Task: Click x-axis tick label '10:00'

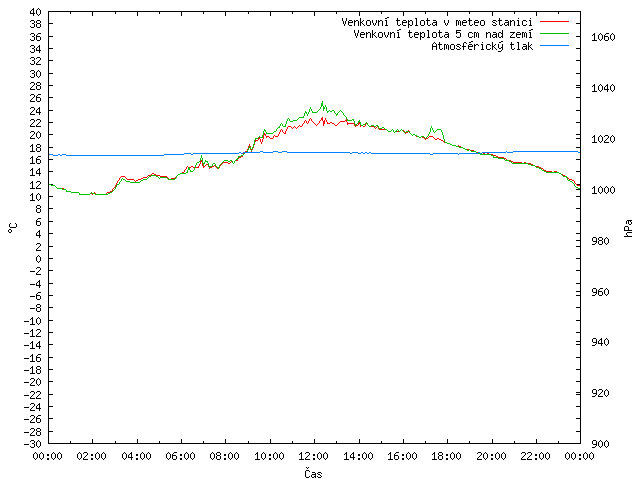Action: click(269, 456)
